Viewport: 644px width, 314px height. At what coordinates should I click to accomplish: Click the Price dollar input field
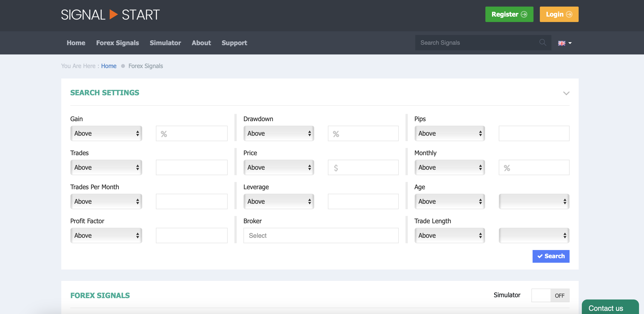(x=363, y=167)
